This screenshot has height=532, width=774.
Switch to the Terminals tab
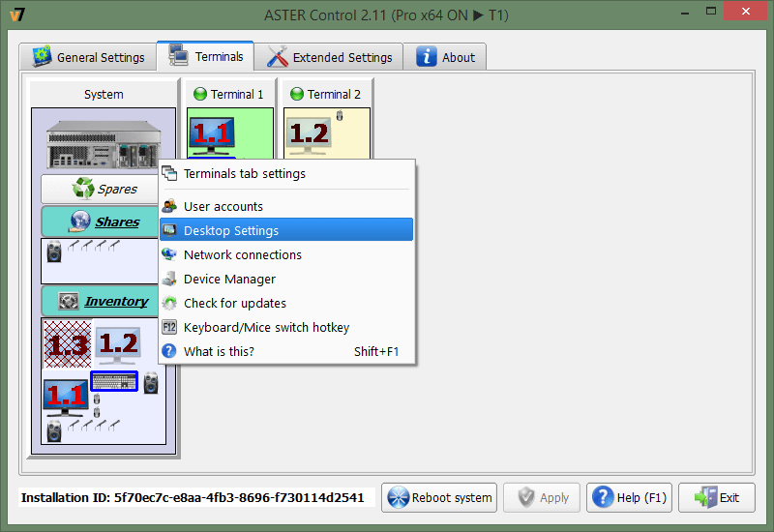(x=205, y=56)
